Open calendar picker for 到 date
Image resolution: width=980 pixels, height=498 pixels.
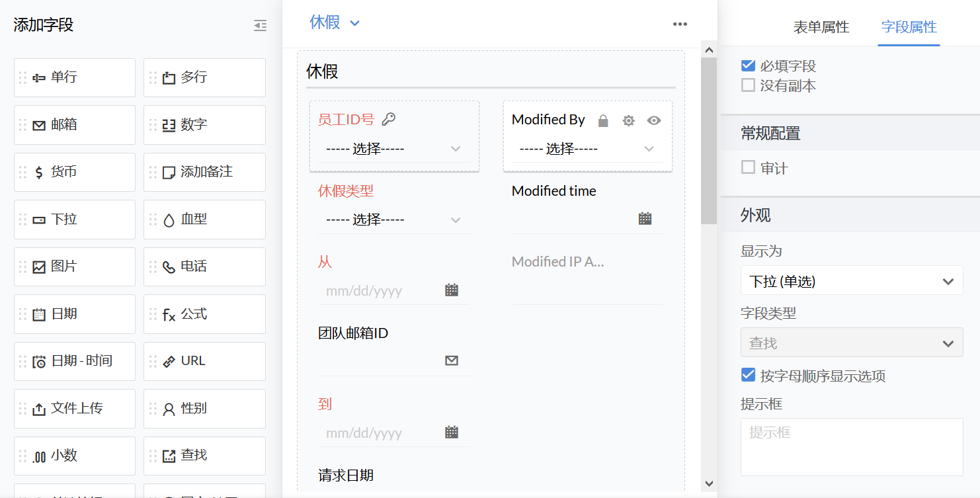pyautogui.click(x=452, y=432)
